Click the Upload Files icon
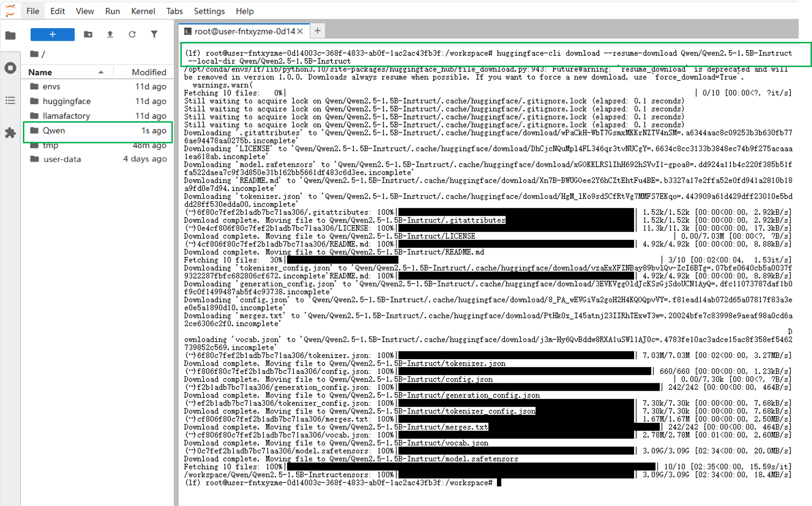 110,34
